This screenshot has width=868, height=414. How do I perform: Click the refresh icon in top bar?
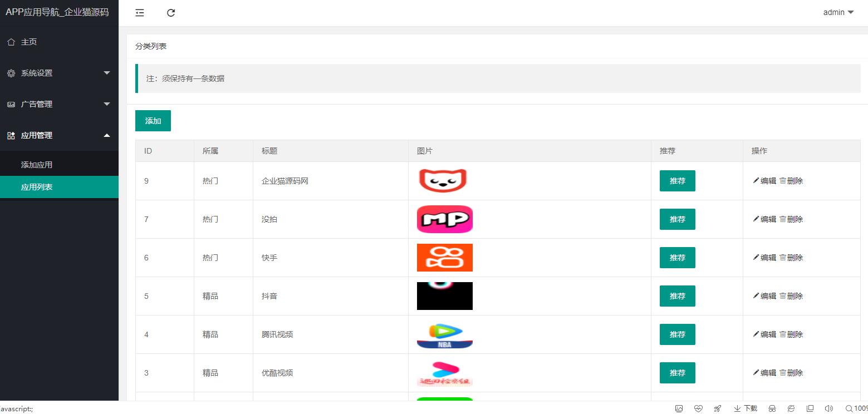(171, 13)
